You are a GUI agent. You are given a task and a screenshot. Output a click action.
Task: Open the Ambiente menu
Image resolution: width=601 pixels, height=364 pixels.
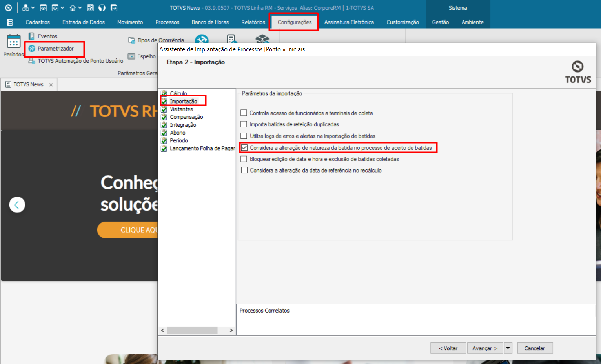[x=473, y=22]
